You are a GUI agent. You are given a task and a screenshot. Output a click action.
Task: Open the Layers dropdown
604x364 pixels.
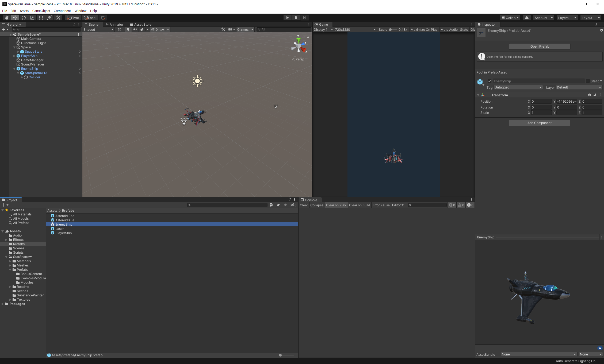click(x=567, y=18)
